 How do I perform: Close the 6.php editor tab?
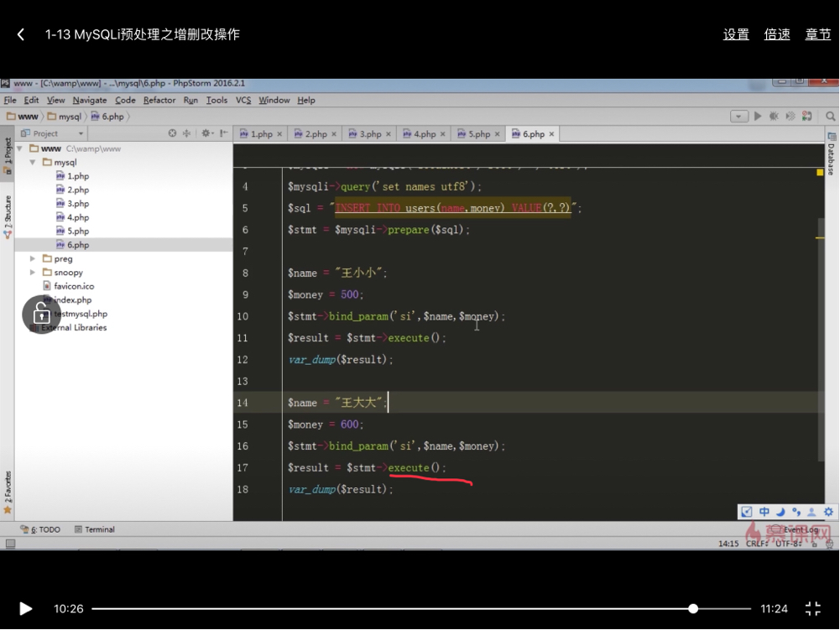click(x=551, y=134)
